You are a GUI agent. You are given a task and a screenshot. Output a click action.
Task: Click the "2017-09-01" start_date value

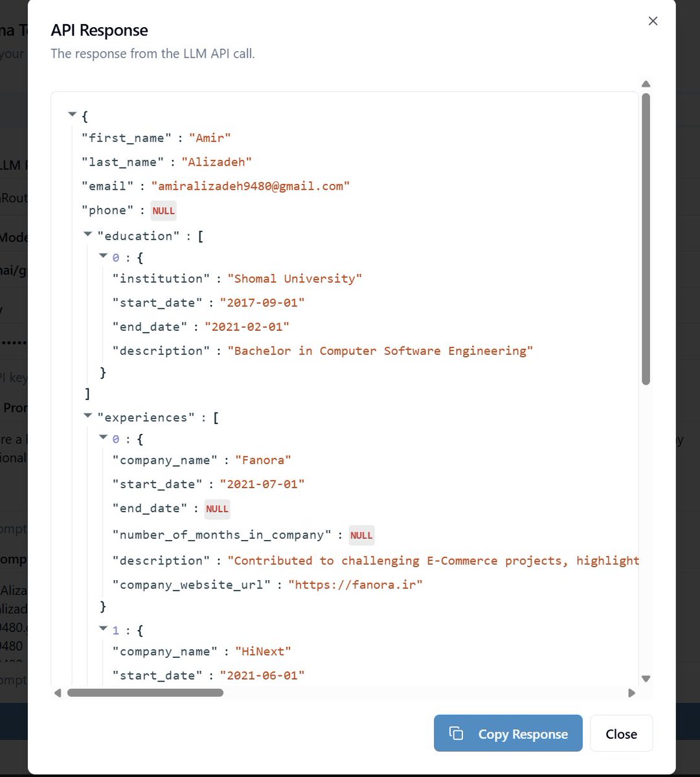click(262, 302)
